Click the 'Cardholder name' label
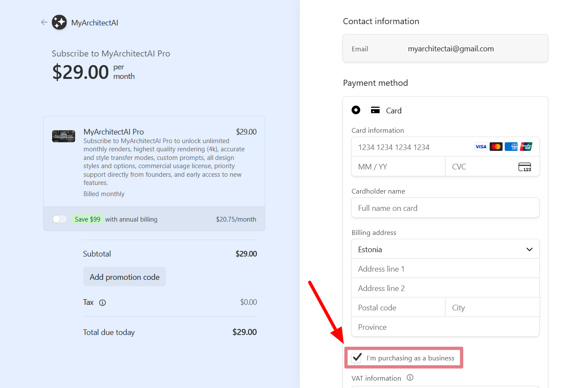588x388 pixels. [378, 191]
